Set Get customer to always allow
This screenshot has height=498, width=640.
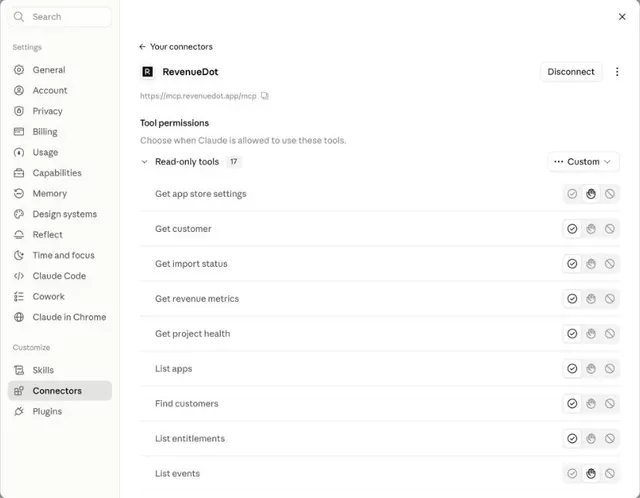(572, 229)
